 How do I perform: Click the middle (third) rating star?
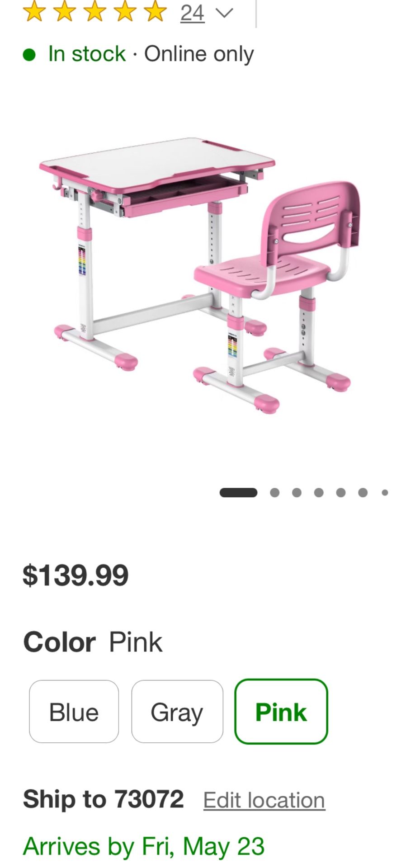(95, 11)
